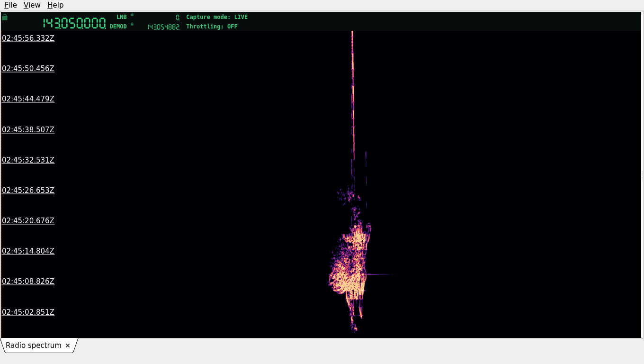Select timestamp 02:45:38.507Z on waterfall
The height and width of the screenshot is (364, 644).
28,129
